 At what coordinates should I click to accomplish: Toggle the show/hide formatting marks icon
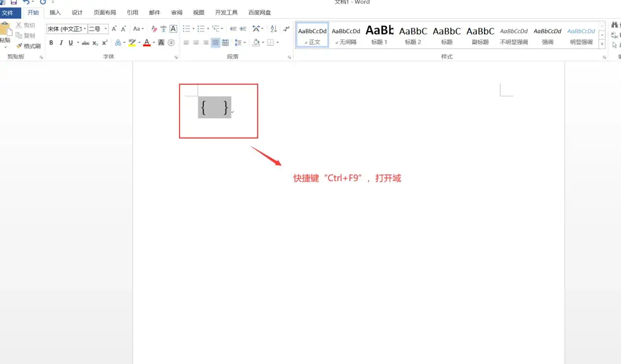pos(286,29)
